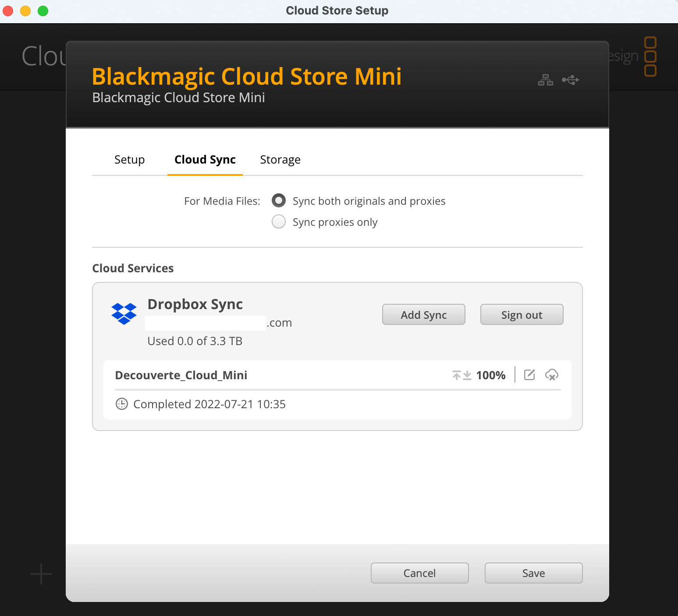Select the Cloud Sync tab
This screenshot has height=616, width=678.
tap(205, 160)
